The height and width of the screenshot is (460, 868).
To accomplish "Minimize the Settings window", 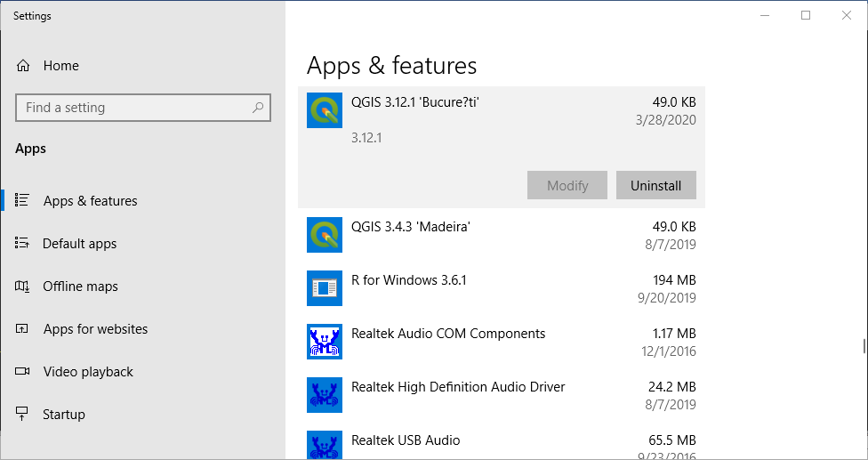I will pos(766,15).
